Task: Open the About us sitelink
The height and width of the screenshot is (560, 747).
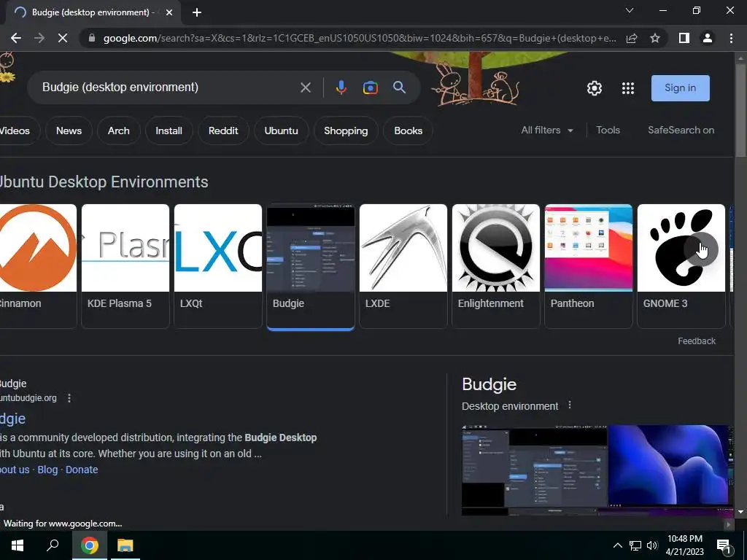Action: [15, 470]
